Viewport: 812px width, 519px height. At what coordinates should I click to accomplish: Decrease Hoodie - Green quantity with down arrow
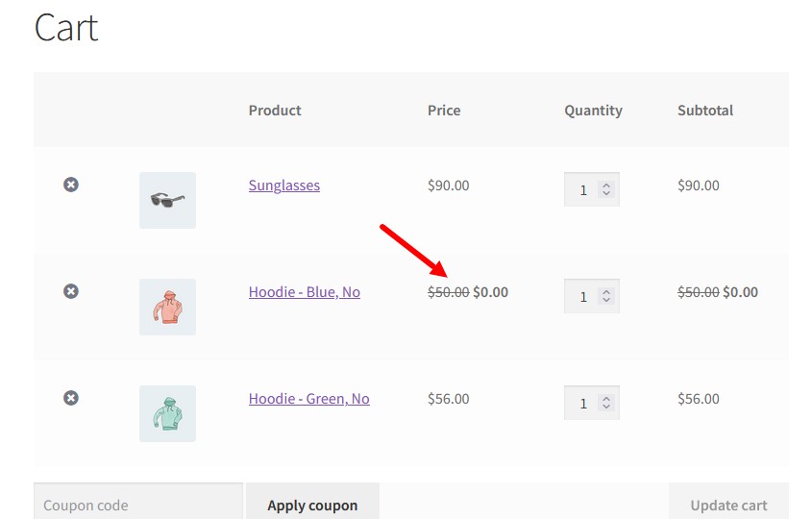pyautogui.click(x=606, y=407)
